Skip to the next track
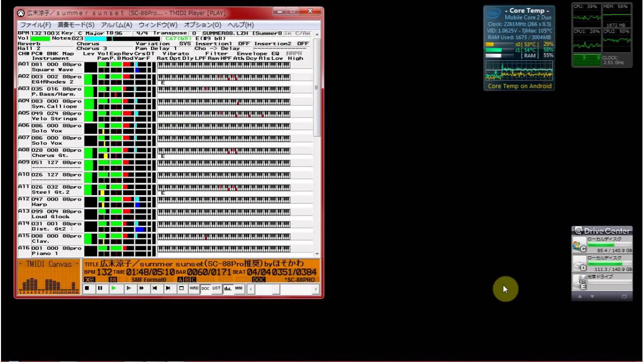Screen dimensions: 644x362 [x=168, y=289]
